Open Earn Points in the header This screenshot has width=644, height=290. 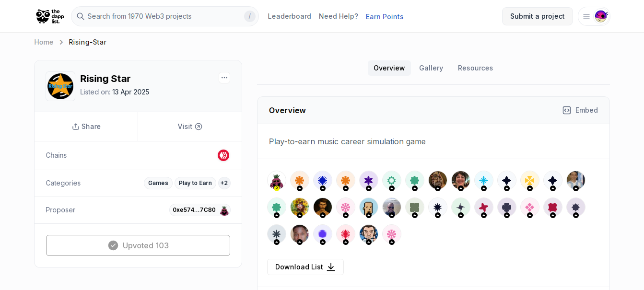click(385, 17)
